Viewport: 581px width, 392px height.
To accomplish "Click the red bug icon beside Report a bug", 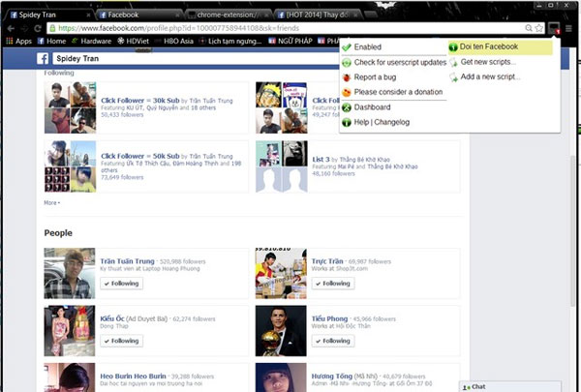I will [x=347, y=77].
